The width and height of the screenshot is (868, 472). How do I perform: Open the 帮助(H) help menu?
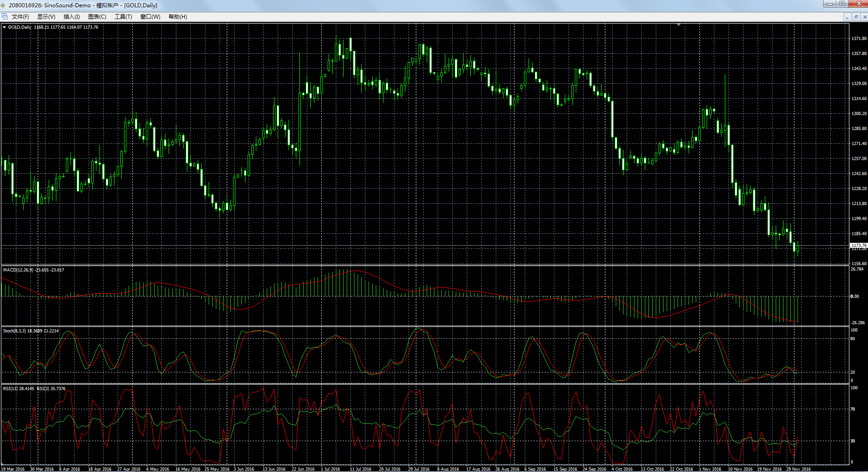click(x=178, y=17)
